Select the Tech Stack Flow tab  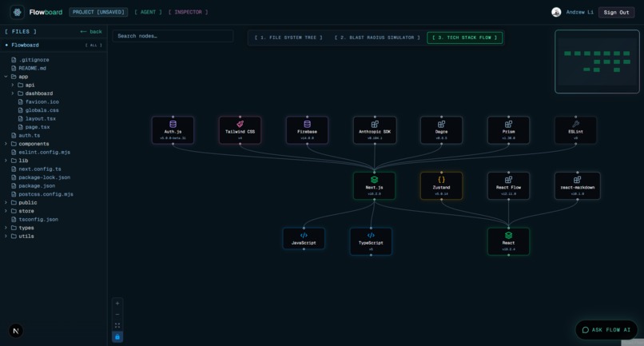point(465,38)
